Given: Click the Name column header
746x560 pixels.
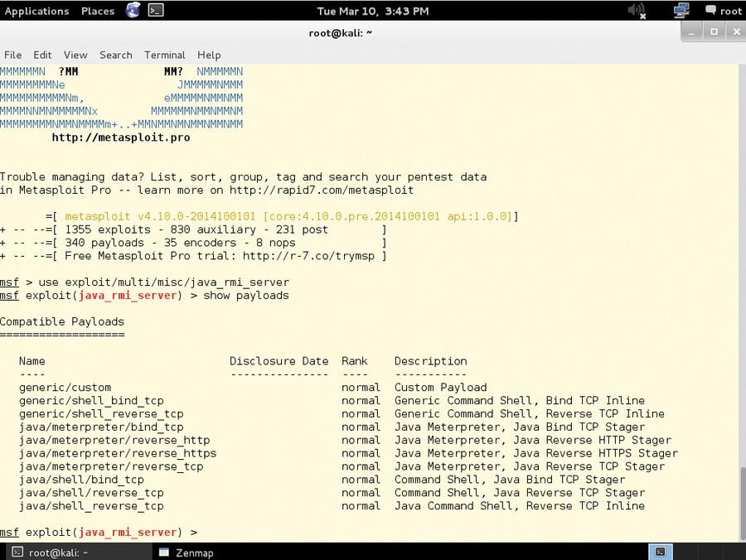Looking at the screenshot, I should click(32, 361).
